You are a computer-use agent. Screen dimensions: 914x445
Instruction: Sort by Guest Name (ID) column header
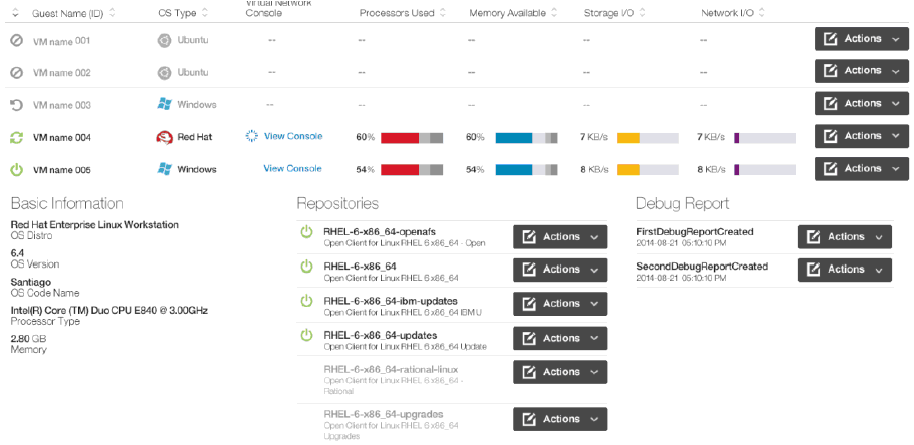[67, 13]
